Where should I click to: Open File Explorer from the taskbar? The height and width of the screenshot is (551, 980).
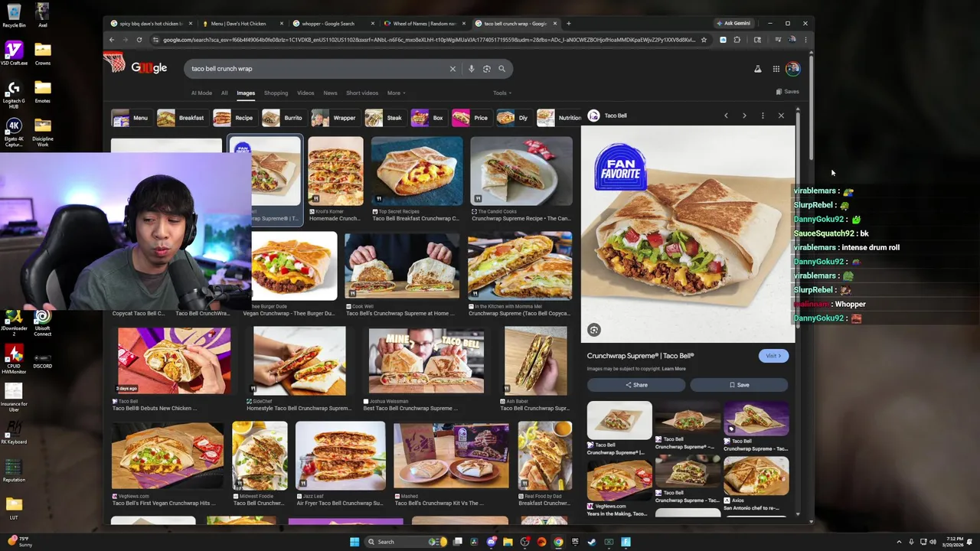click(x=508, y=542)
